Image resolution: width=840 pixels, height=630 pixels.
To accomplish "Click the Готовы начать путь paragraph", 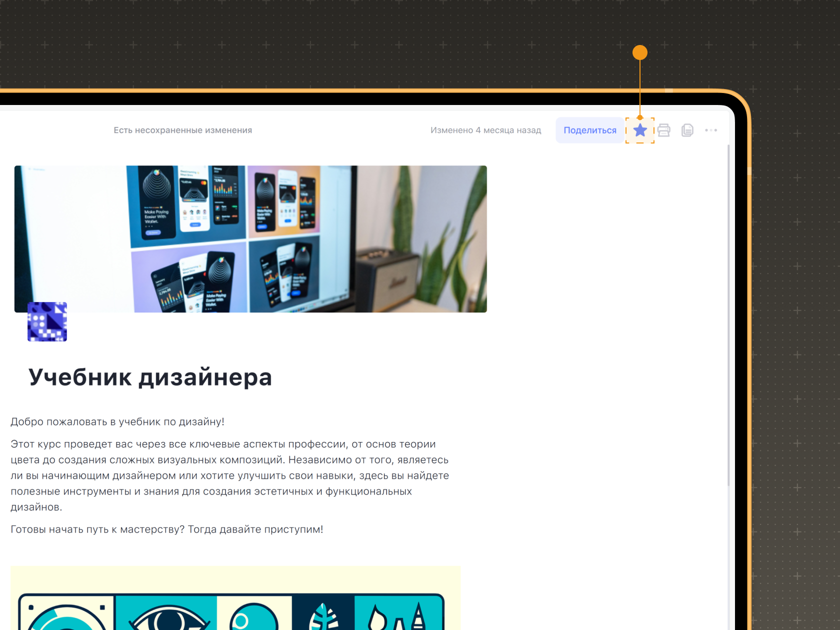I will [x=167, y=529].
